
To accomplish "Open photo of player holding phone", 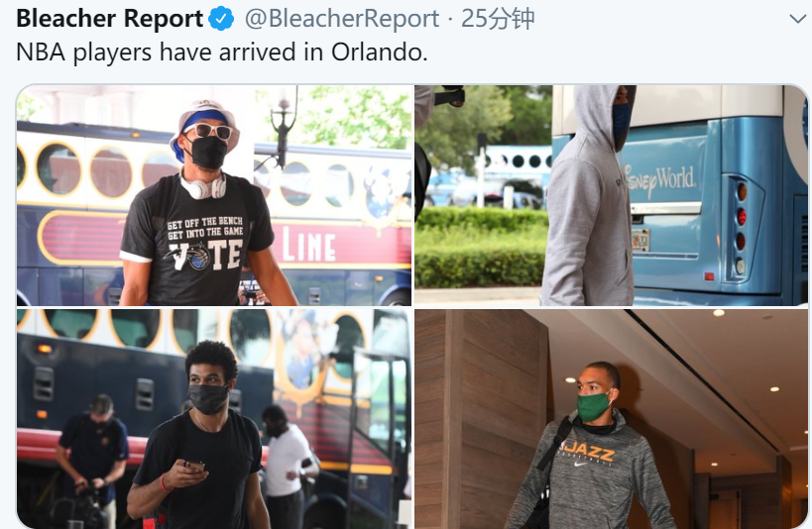I will coord(214,419).
